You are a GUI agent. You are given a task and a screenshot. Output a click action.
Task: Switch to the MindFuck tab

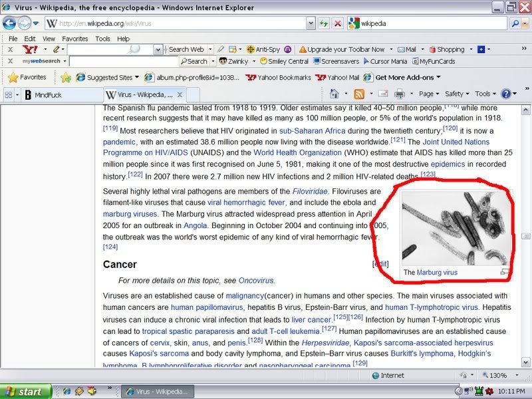[63, 94]
